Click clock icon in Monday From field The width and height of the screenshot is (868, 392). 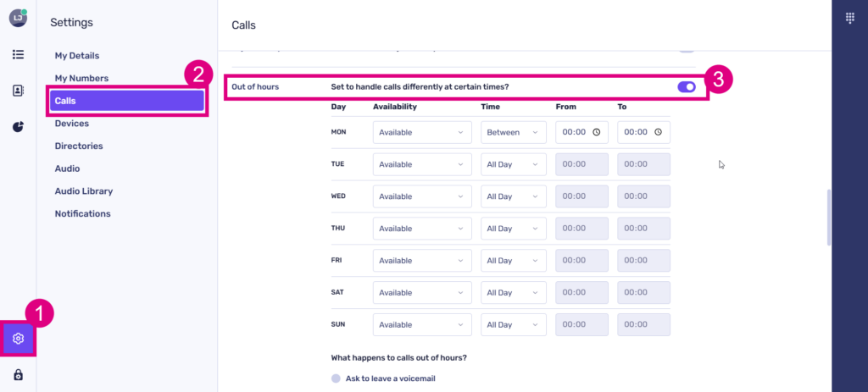[597, 132]
